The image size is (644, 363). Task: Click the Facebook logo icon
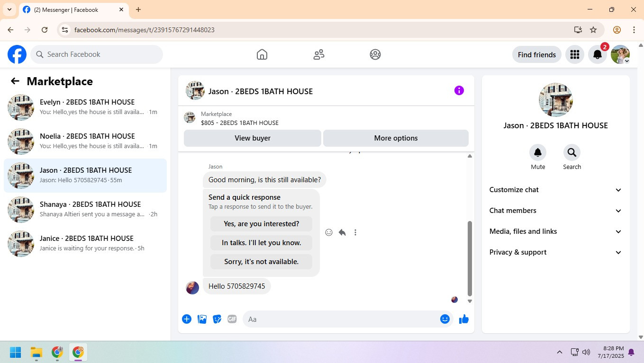[17, 54]
